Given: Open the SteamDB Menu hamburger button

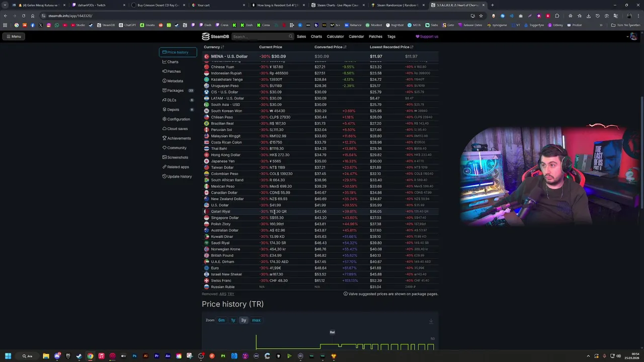Looking at the screenshot, I should click(14, 36).
